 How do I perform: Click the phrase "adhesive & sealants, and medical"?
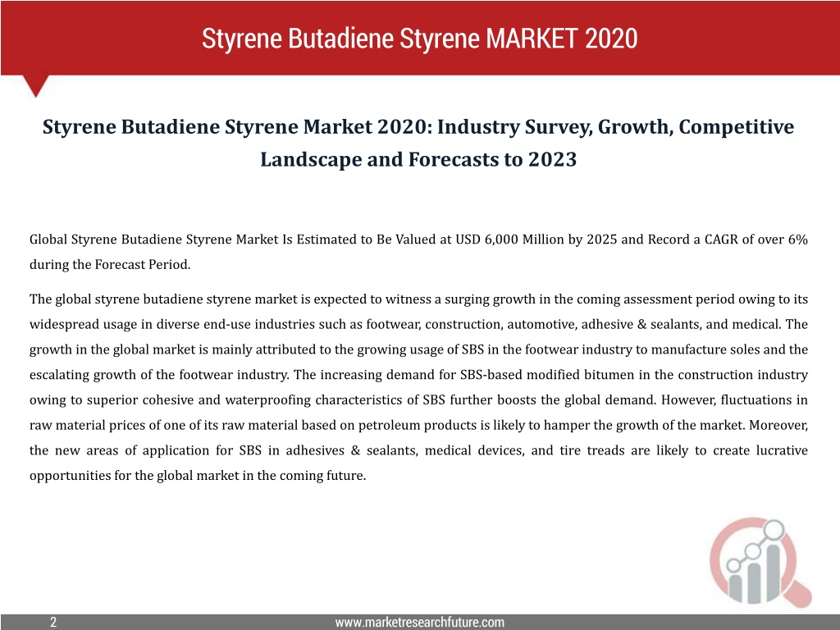(x=682, y=324)
